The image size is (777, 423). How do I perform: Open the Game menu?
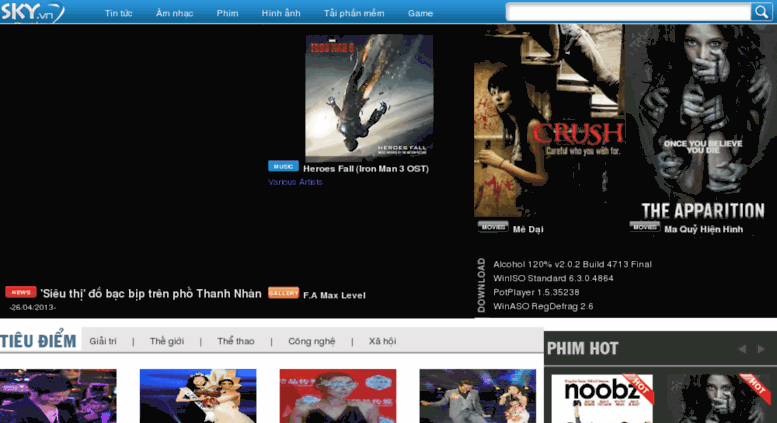(x=420, y=13)
